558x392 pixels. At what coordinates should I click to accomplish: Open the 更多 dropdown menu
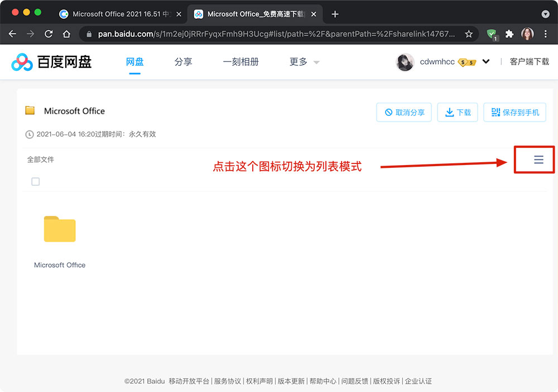pos(304,62)
